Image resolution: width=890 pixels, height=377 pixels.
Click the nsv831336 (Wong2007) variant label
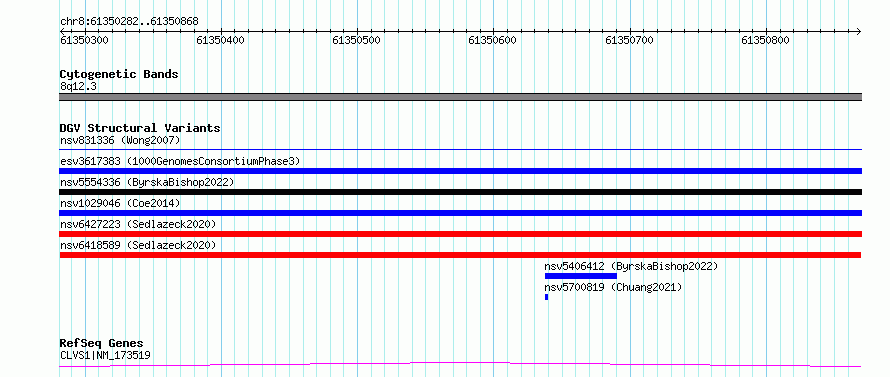[x=120, y=140]
